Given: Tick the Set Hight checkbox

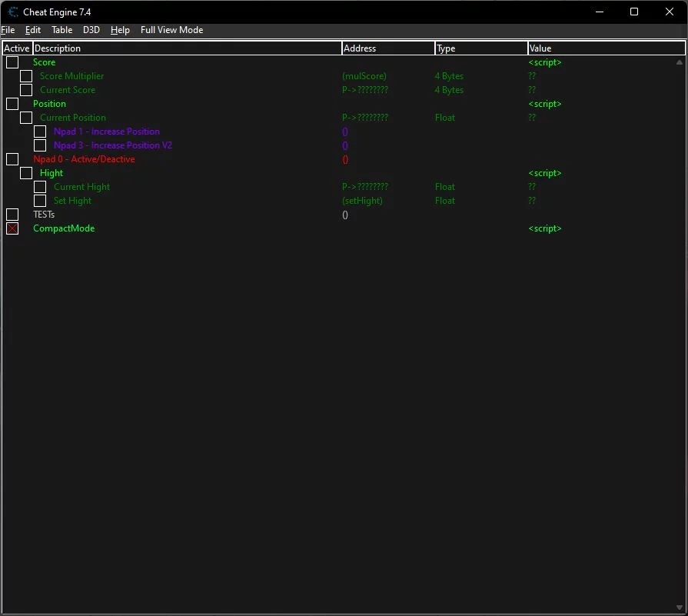Looking at the screenshot, I should (x=40, y=201).
